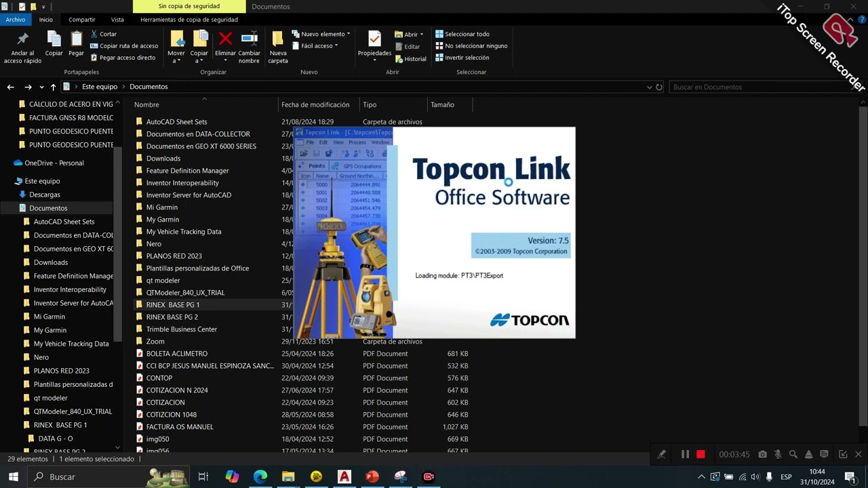Image resolution: width=868 pixels, height=488 pixels.
Task: Sort by Fecha de modificación column
Action: (315, 104)
